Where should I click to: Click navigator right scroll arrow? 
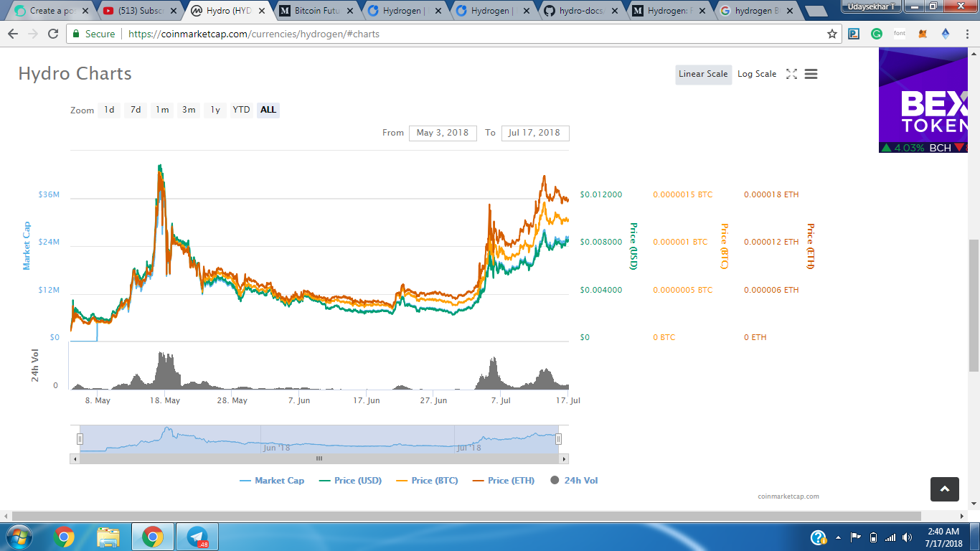click(x=564, y=458)
